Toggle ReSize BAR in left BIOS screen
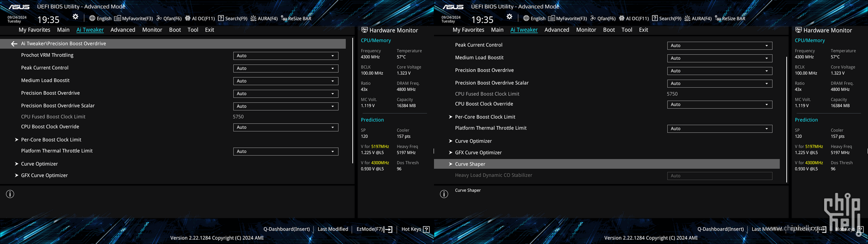This screenshot has height=244, width=868. coord(296,19)
